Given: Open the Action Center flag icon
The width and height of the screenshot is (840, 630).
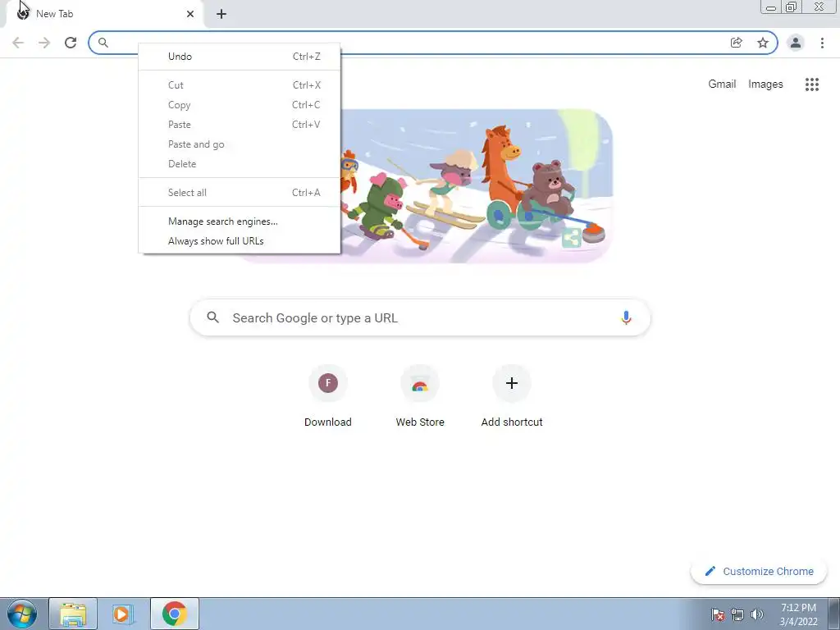Looking at the screenshot, I should (718, 614).
